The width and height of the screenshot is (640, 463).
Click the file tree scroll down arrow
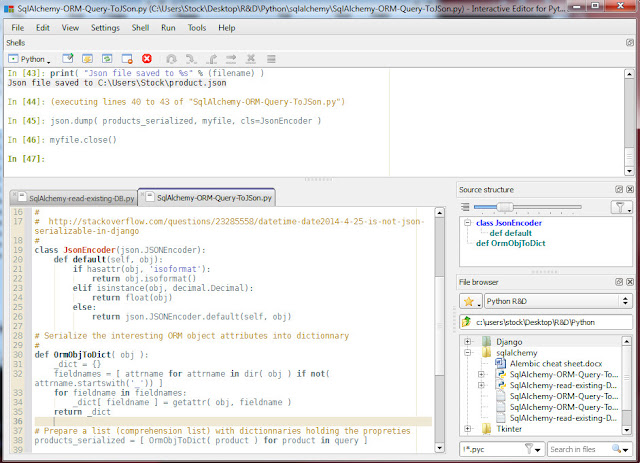[x=627, y=430]
